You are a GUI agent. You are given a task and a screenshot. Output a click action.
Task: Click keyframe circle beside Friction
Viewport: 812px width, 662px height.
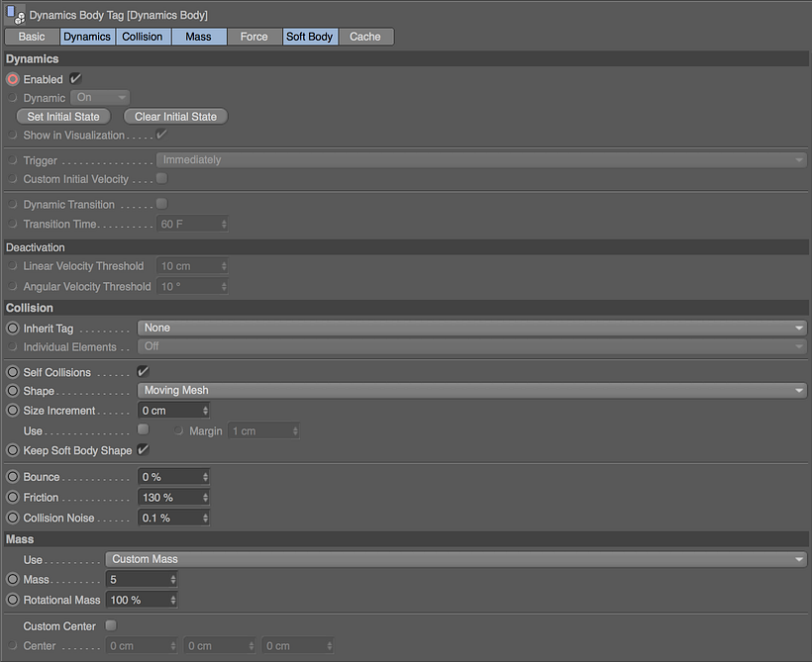[13, 498]
